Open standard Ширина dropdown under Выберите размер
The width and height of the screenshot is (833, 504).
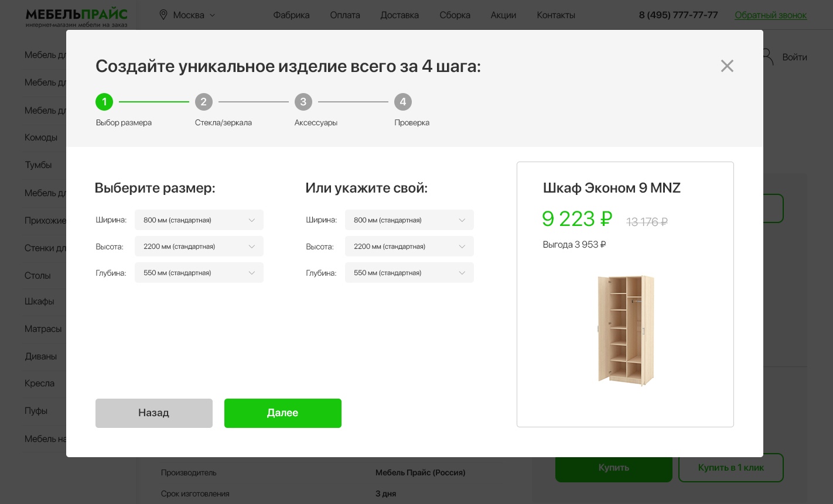point(199,220)
